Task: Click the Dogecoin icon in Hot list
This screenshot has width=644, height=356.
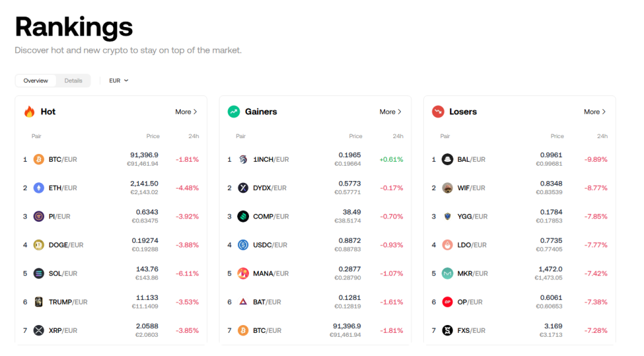Action: (39, 245)
